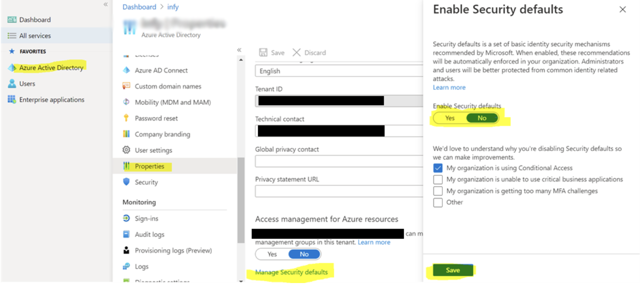Click the green Save button
644x286 pixels.
click(453, 270)
